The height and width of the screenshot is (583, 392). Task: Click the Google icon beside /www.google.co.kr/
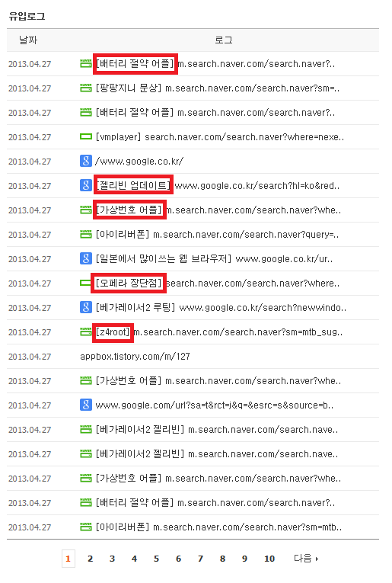[86, 161]
